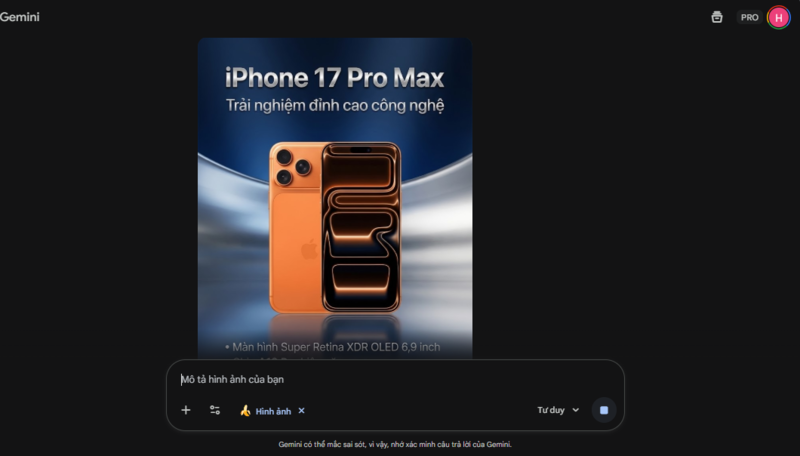
Task: Stop the response with the square button
Action: [604, 410]
